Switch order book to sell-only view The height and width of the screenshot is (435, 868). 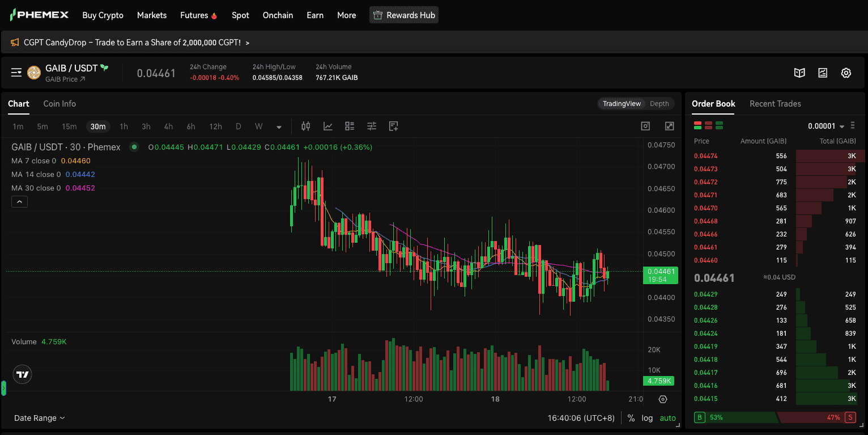[x=708, y=125]
